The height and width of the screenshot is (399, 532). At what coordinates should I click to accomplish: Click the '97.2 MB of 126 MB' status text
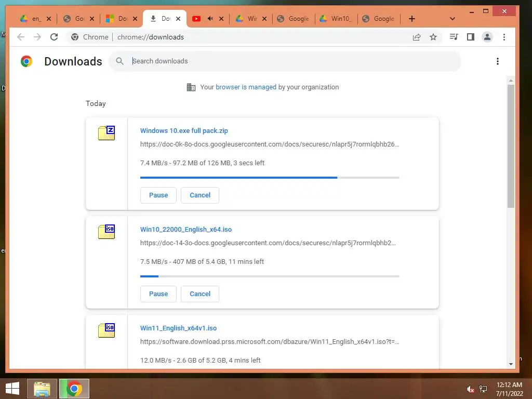[x=202, y=163]
